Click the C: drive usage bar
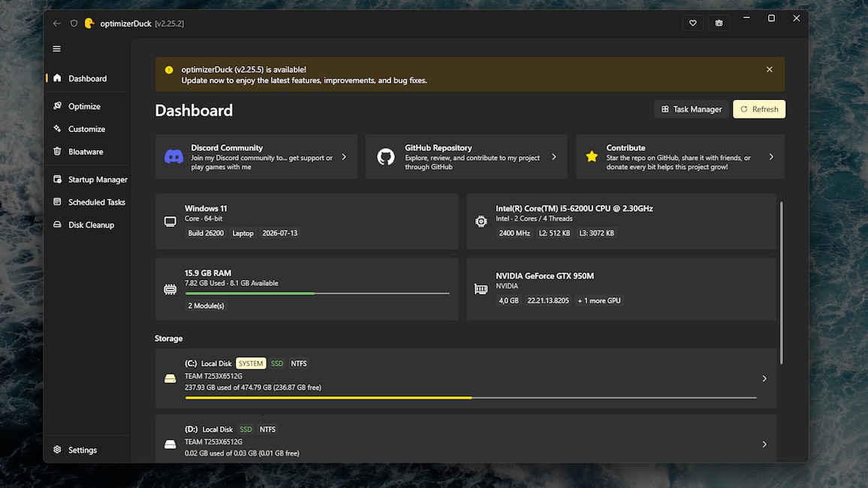The image size is (868, 488). click(471, 398)
